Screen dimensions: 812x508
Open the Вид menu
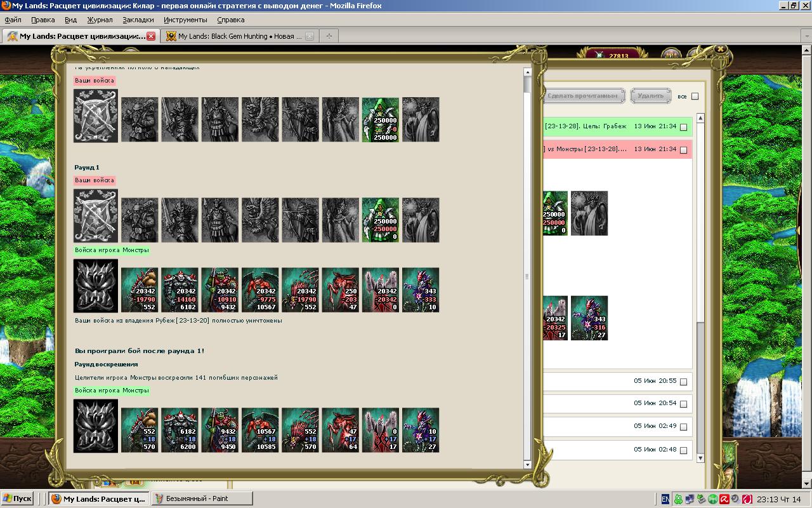pyautogui.click(x=70, y=20)
